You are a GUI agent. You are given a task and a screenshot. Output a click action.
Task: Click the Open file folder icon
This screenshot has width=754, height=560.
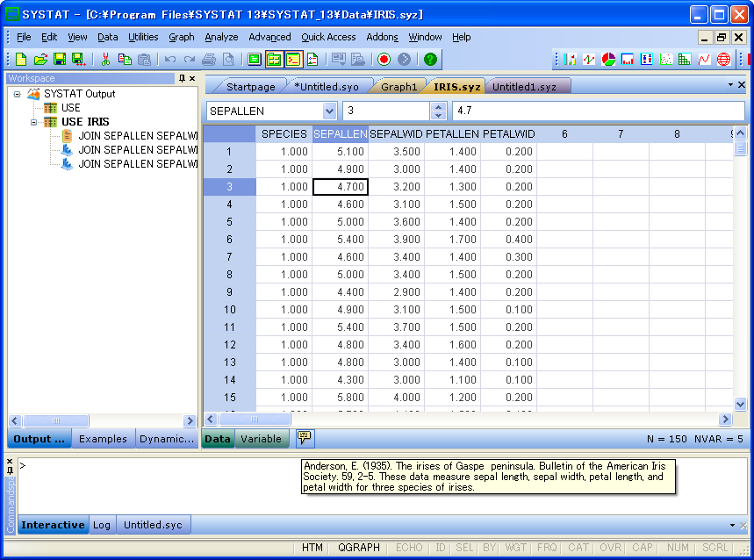41,59
